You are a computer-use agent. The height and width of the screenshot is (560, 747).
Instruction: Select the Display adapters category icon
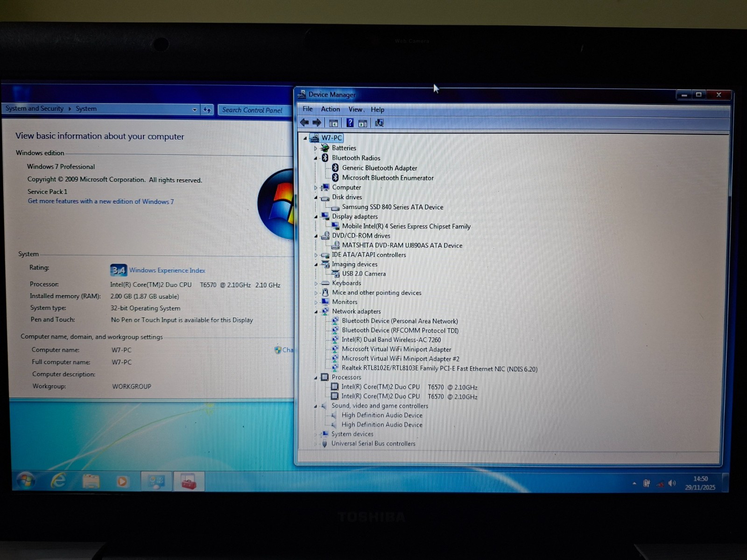pos(325,217)
